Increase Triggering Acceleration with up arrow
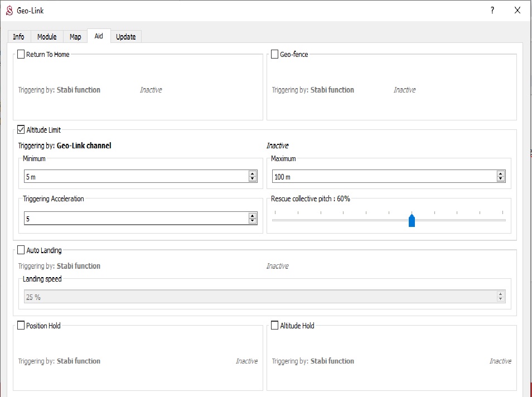532x397 pixels. coord(253,216)
